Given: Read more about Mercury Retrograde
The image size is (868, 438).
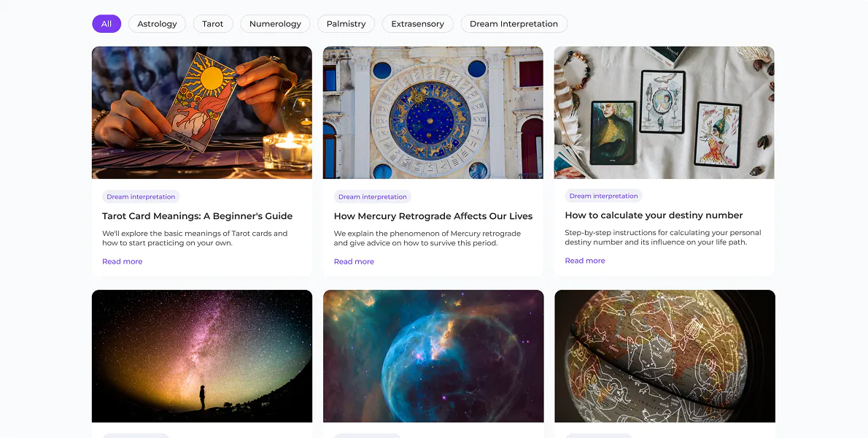Looking at the screenshot, I should 354,261.
